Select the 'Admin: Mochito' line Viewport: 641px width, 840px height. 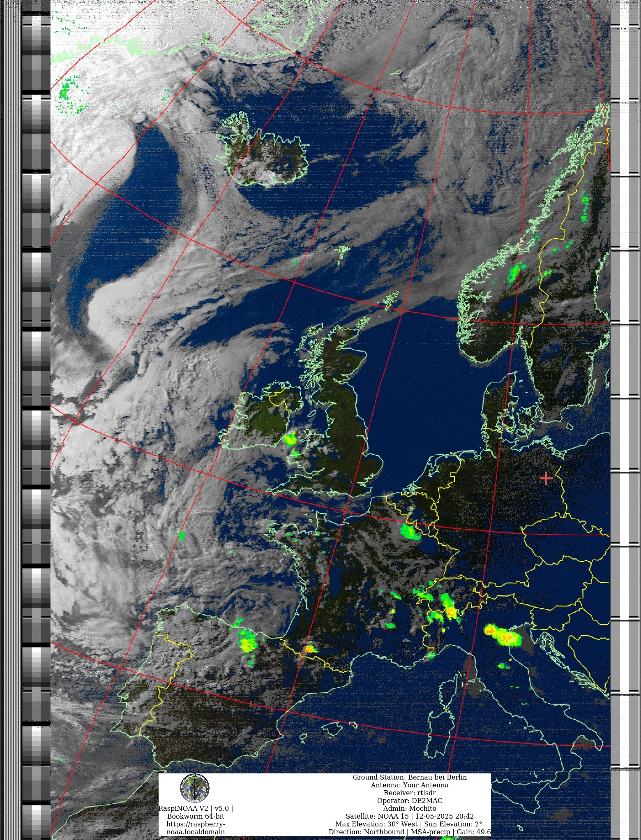(410, 808)
